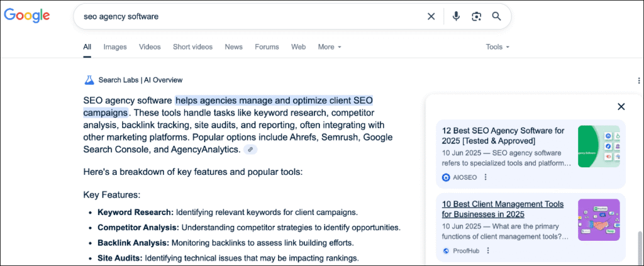Click the ProofHub article thumbnail
The width and height of the screenshot is (644, 266).
click(x=599, y=219)
